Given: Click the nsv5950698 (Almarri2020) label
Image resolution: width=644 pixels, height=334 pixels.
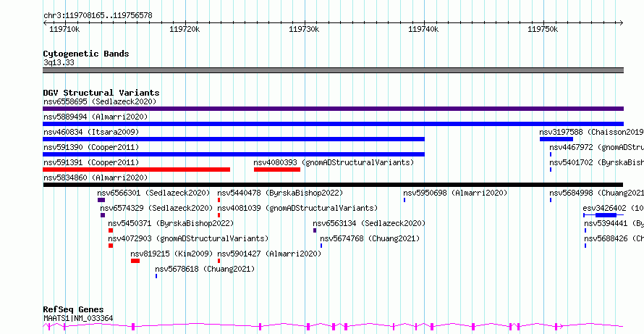Looking at the screenshot, I should click(x=455, y=193).
